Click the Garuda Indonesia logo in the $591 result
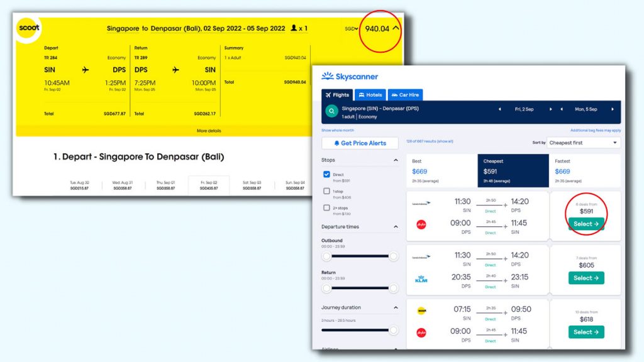The width and height of the screenshot is (644, 362). click(x=421, y=203)
